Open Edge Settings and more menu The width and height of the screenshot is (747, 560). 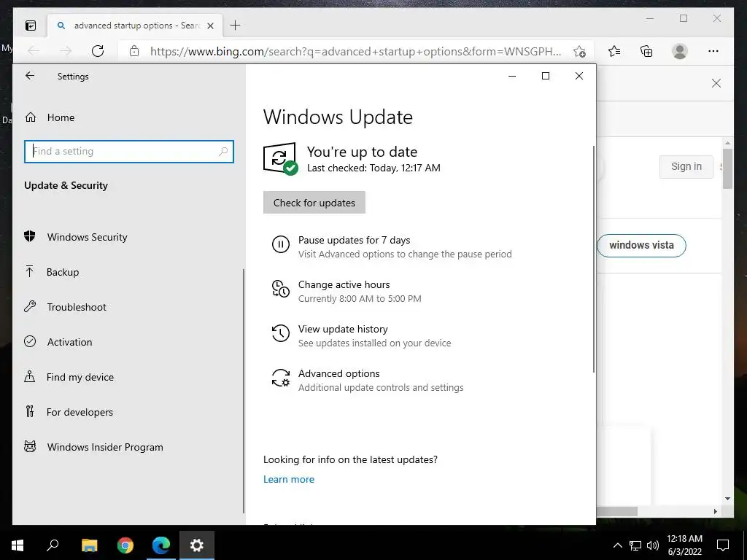coord(713,51)
